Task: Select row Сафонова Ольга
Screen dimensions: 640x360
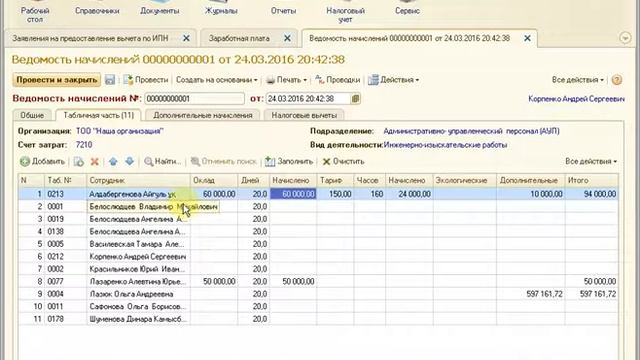Action: coord(318,307)
